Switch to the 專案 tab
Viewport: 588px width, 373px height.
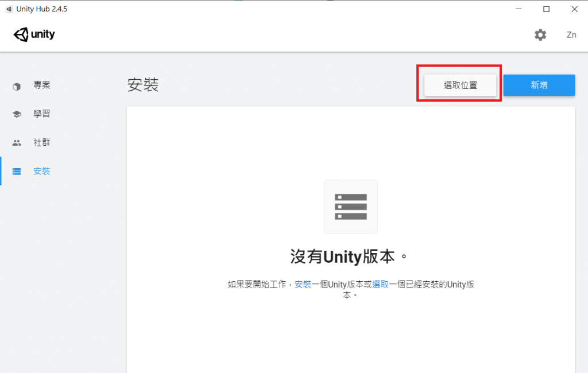point(41,85)
